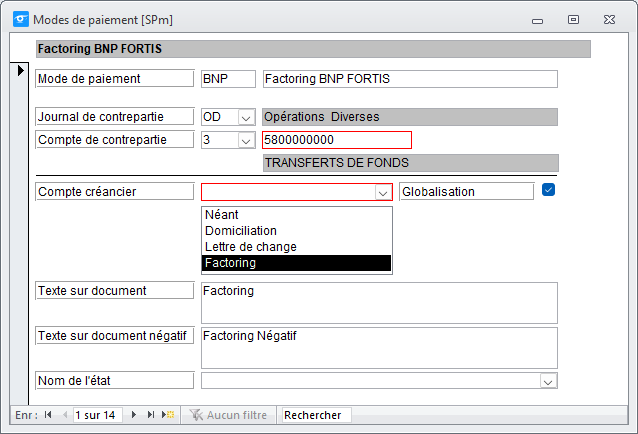Viewport: 638px width, 434px height.
Task: Click the Factoring BNP FORTIS header bar
Action: pyautogui.click(x=313, y=49)
